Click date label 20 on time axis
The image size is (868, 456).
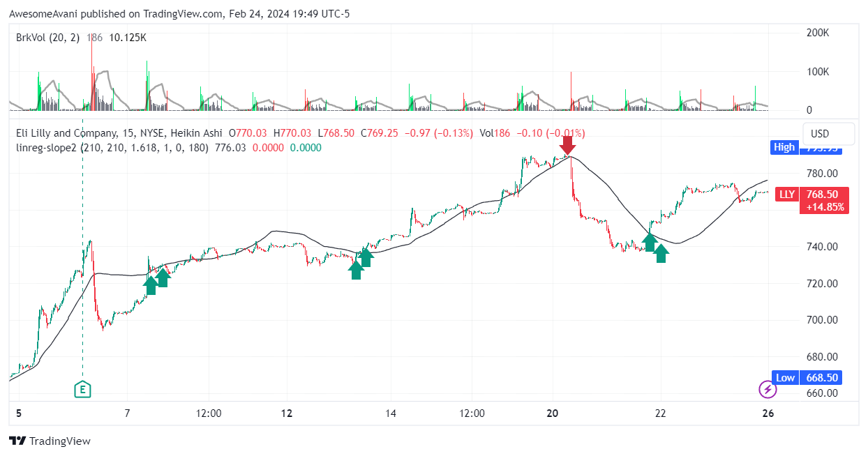553,413
